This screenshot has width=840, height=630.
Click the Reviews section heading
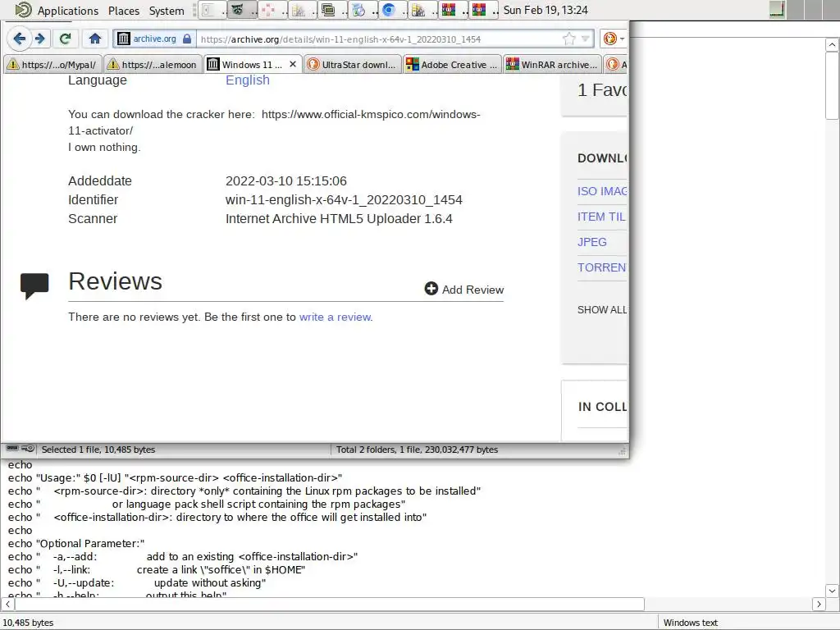(115, 281)
